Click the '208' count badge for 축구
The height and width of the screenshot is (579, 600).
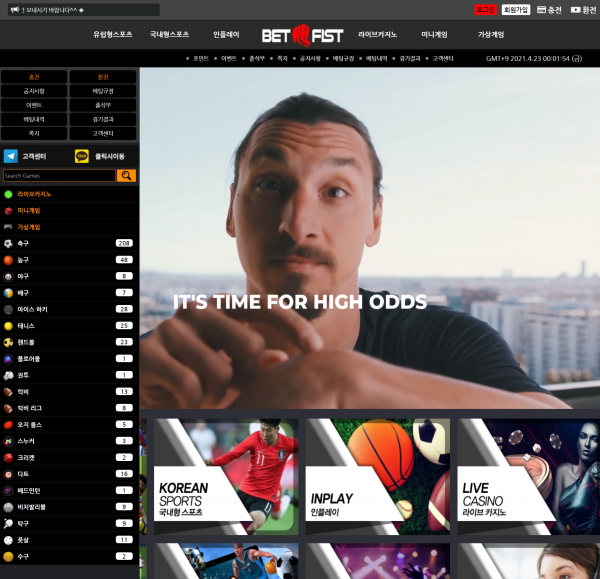[124, 243]
